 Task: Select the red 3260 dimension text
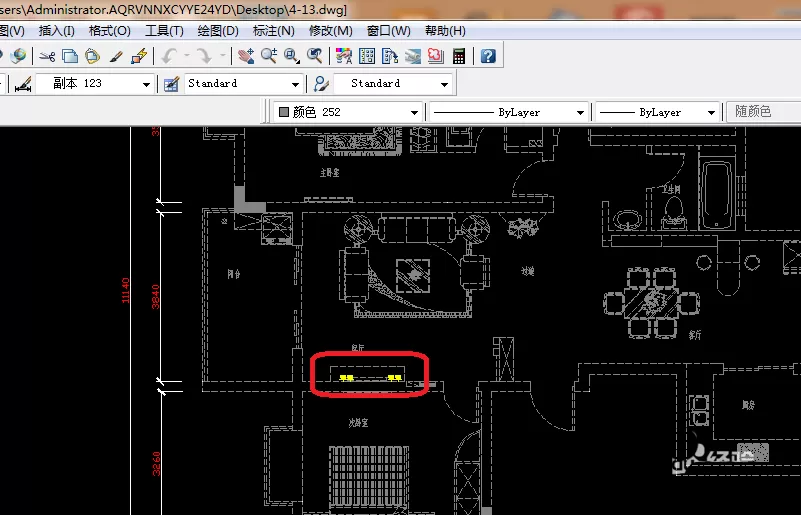coord(156,463)
